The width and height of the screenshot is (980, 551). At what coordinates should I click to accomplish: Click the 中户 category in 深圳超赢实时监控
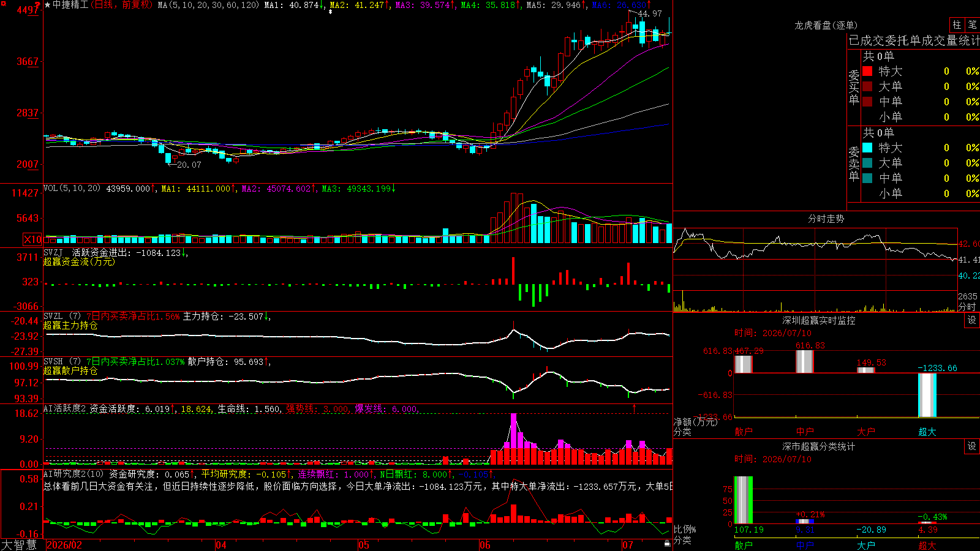[805, 432]
